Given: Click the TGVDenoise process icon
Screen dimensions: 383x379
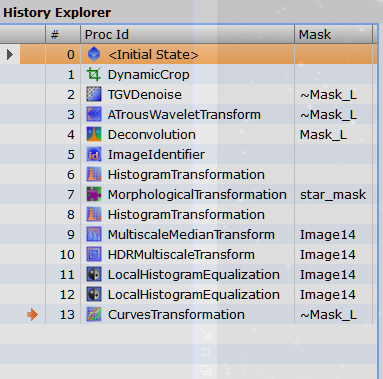Looking at the screenshot, I should click(94, 94).
